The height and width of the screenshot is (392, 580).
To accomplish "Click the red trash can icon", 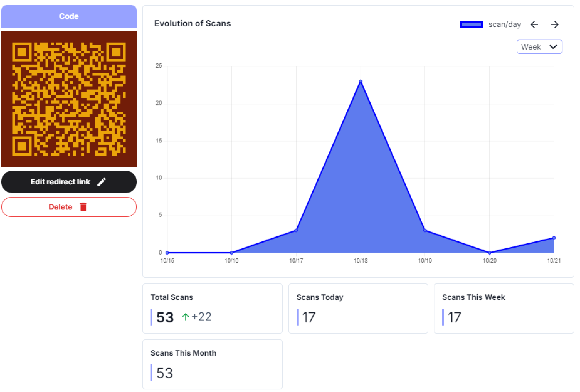I will click(x=83, y=207).
